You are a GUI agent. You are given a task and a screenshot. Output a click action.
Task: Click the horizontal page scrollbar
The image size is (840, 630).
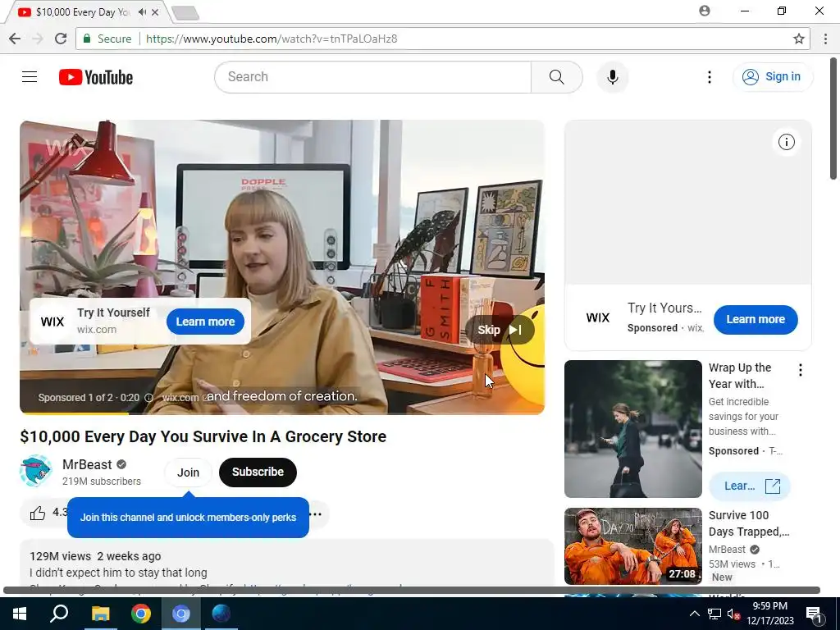pos(412,591)
